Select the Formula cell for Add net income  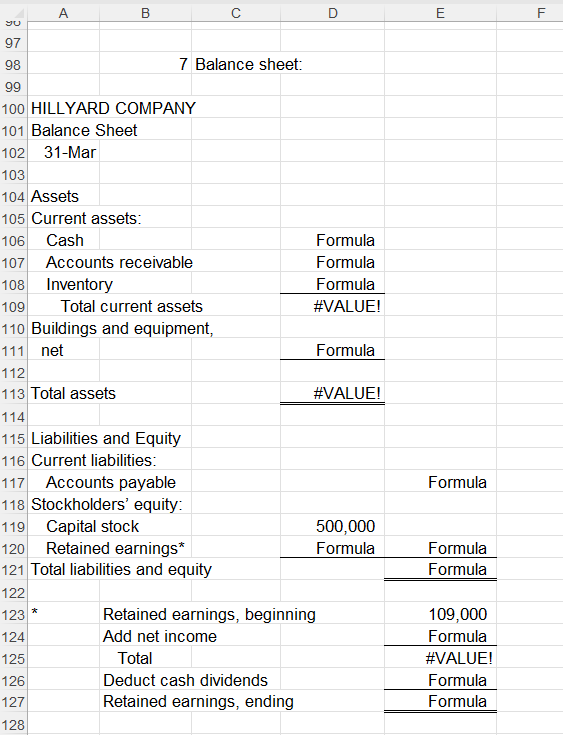coord(440,636)
